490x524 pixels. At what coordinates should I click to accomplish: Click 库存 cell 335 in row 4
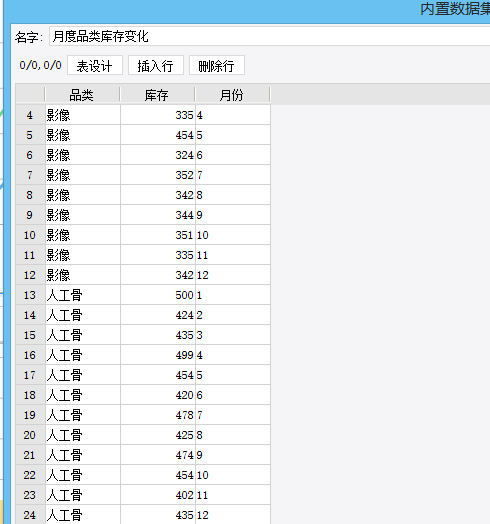click(x=158, y=115)
